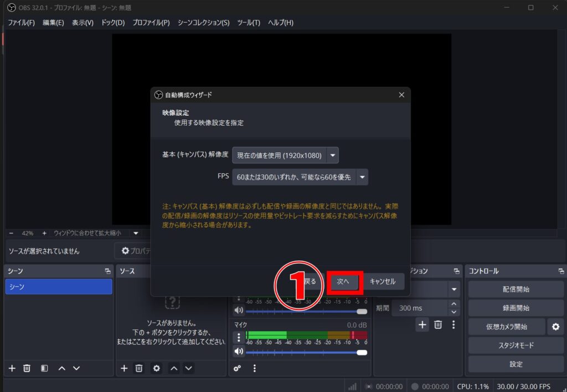Add a new source with plus icon
This screenshot has height=392, width=567.
click(x=123, y=368)
